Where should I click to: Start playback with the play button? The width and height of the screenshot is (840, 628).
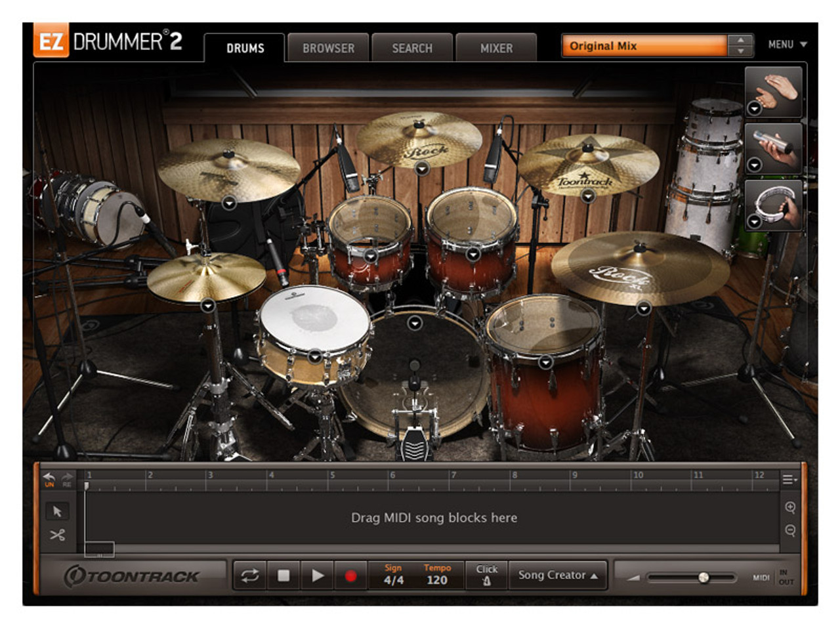(x=318, y=576)
